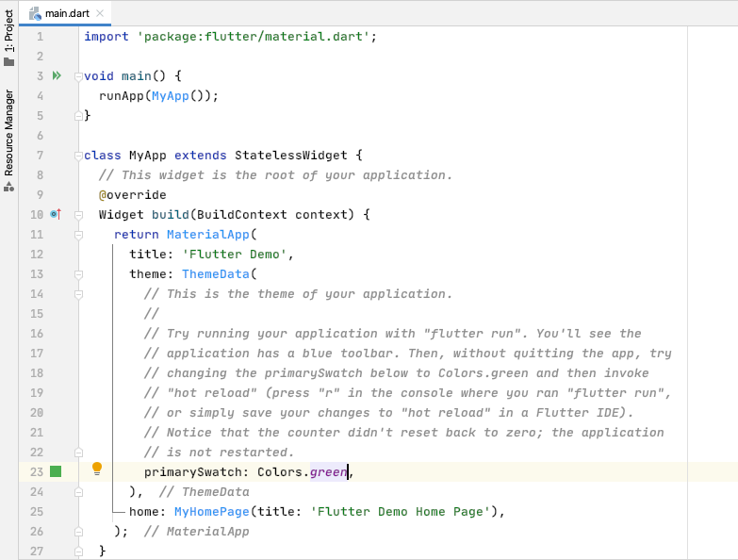Screen dimensions: 738x560
Task: Open the green color swatch on line 23
Action: 55,471
